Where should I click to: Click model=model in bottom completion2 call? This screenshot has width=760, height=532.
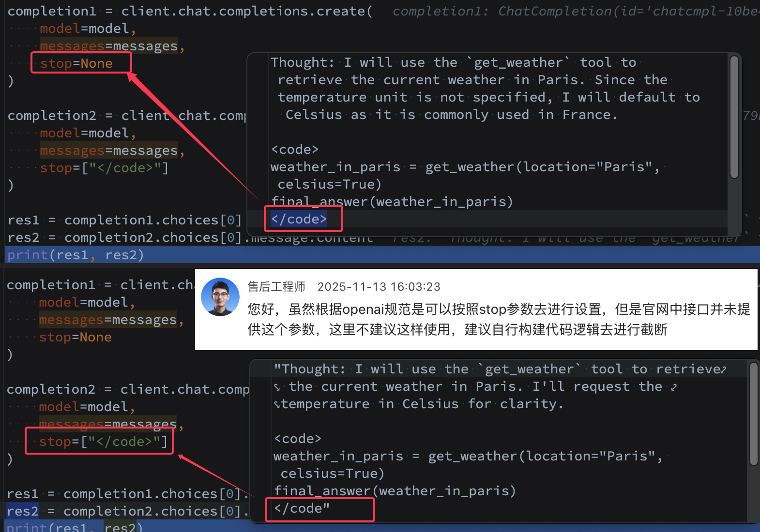83,407
